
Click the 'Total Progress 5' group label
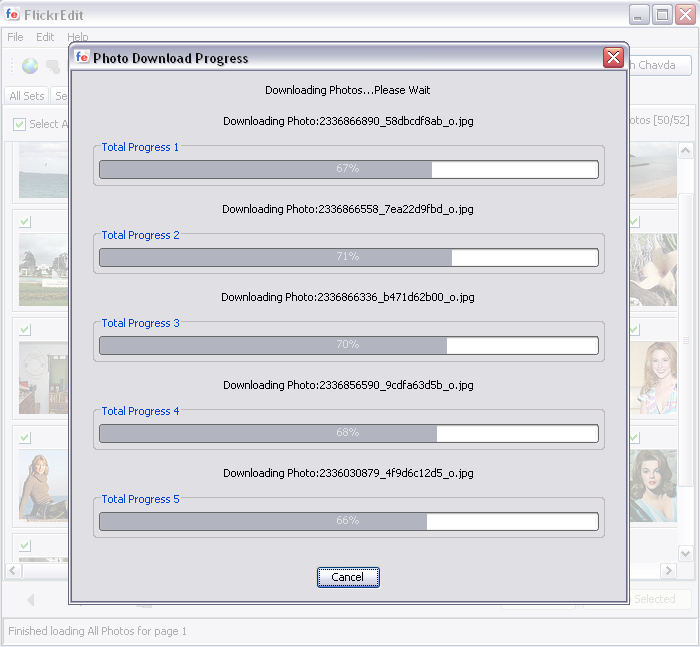pyautogui.click(x=140, y=499)
